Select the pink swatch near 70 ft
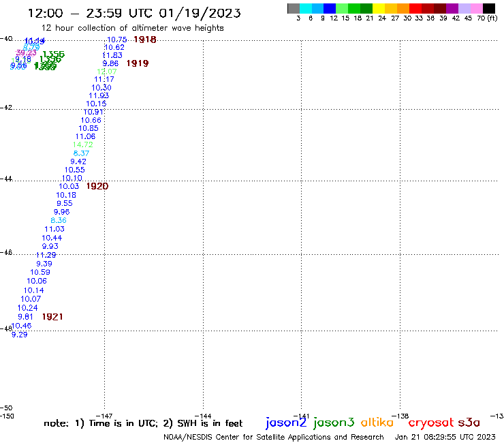Screen dimensions: 504x443 tap(477, 8)
